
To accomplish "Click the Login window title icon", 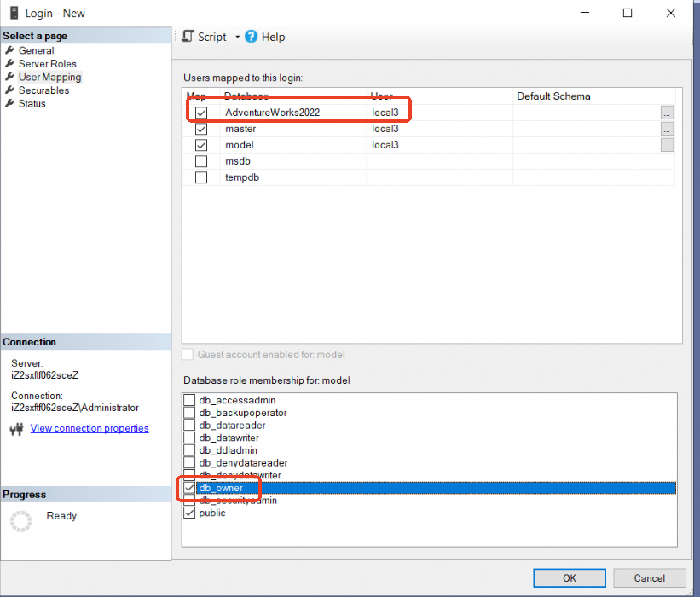I will click(x=12, y=13).
